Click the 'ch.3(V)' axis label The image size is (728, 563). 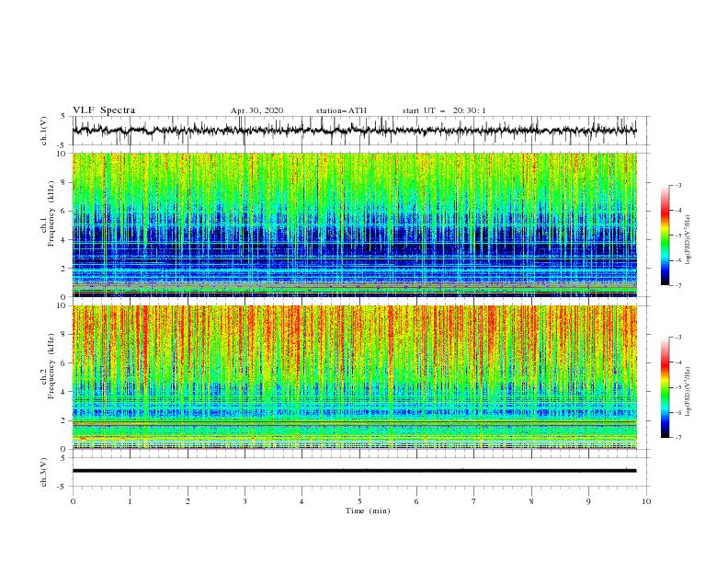[44, 472]
